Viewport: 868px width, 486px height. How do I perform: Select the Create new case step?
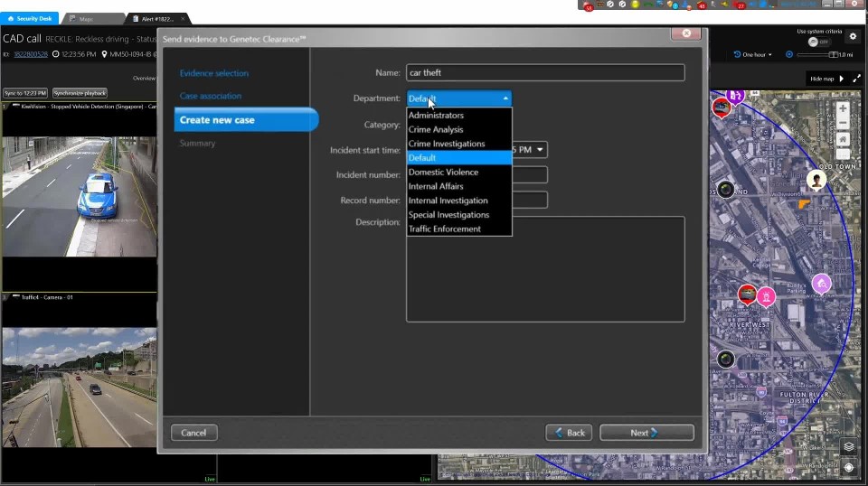[x=246, y=120]
